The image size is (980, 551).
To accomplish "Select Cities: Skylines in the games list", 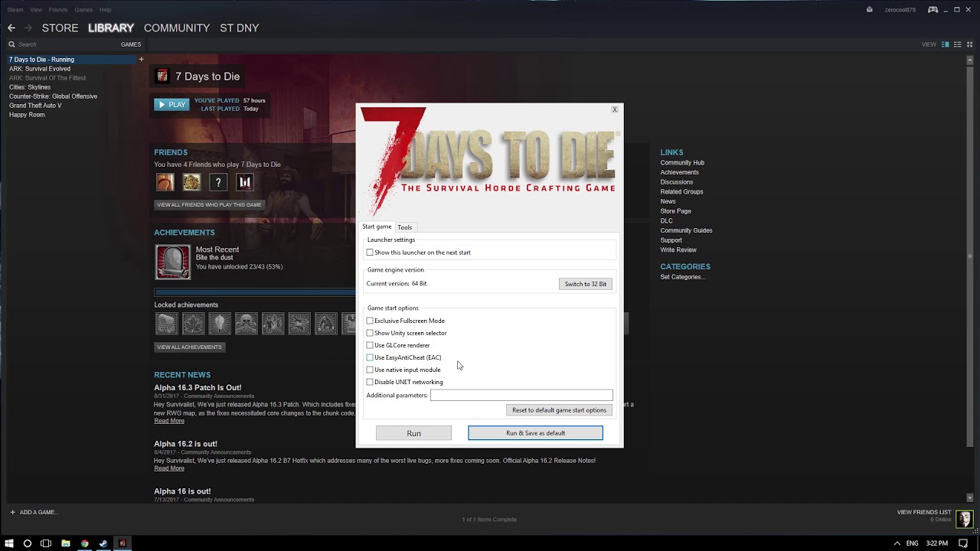I will 30,87.
